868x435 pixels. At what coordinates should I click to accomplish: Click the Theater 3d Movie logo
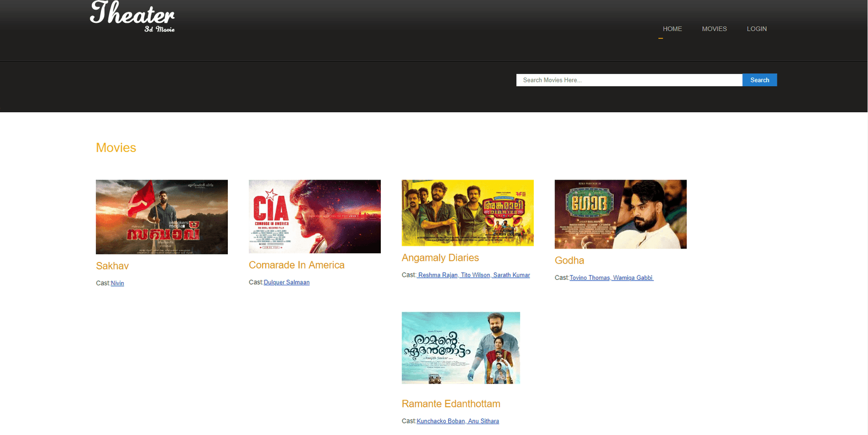click(x=132, y=17)
